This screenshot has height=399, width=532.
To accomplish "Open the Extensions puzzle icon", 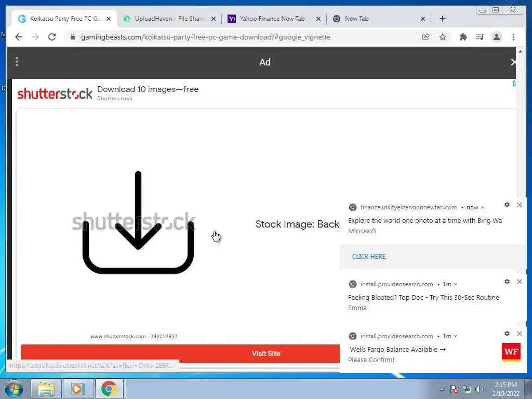I will pos(463,37).
